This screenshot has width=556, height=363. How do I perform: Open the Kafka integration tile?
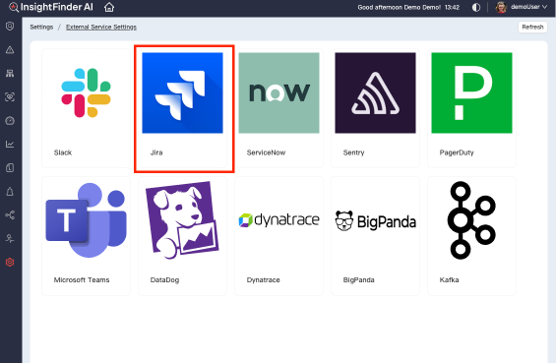click(x=472, y=236)
